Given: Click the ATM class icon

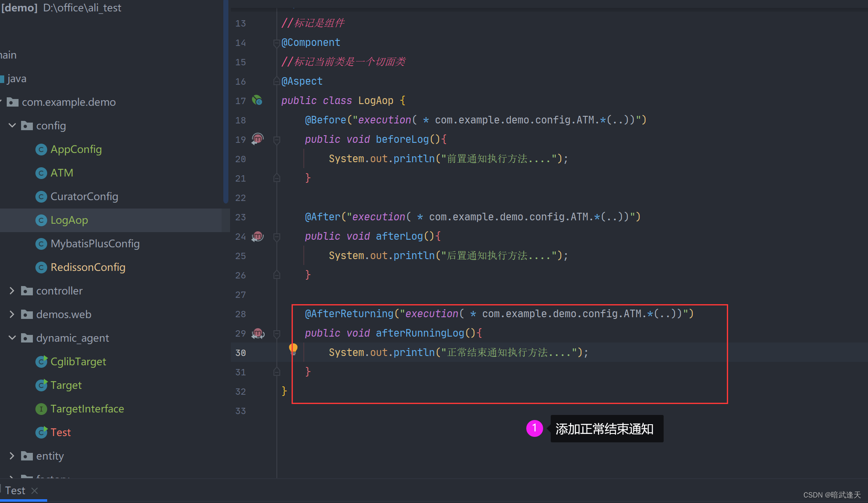Looking at the screenshot, I should (x=41, y=173).
